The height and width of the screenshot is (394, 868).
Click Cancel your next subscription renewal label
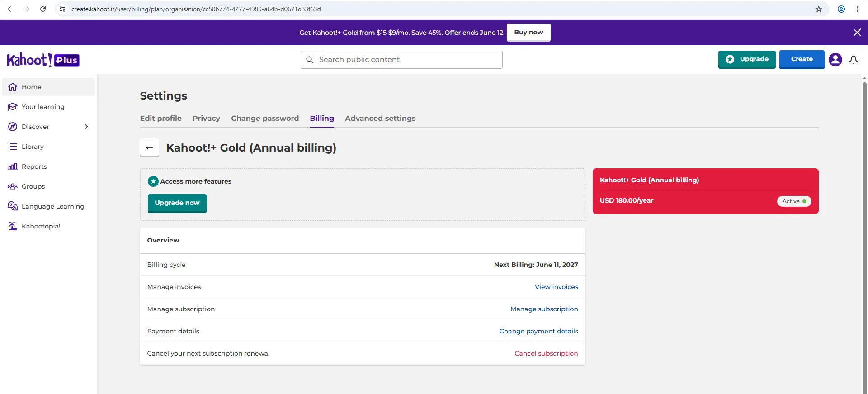point(208,353)
